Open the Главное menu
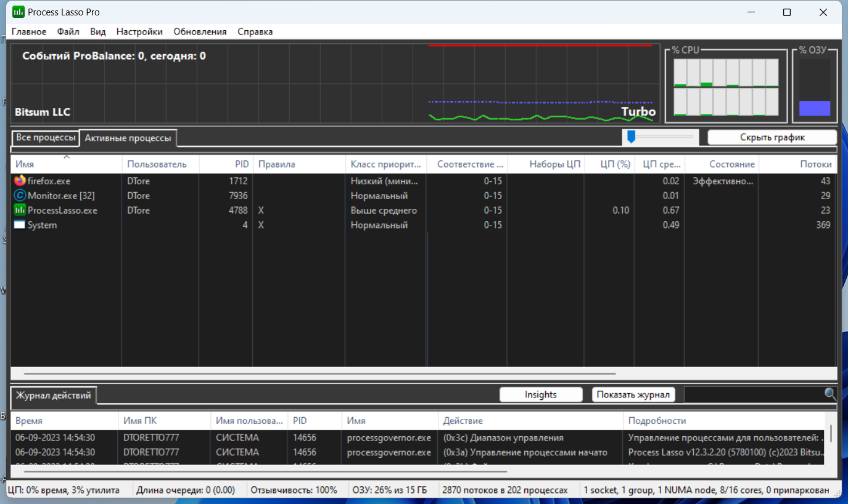Screen dimensions: 848x504 click(x=29, y=31)
